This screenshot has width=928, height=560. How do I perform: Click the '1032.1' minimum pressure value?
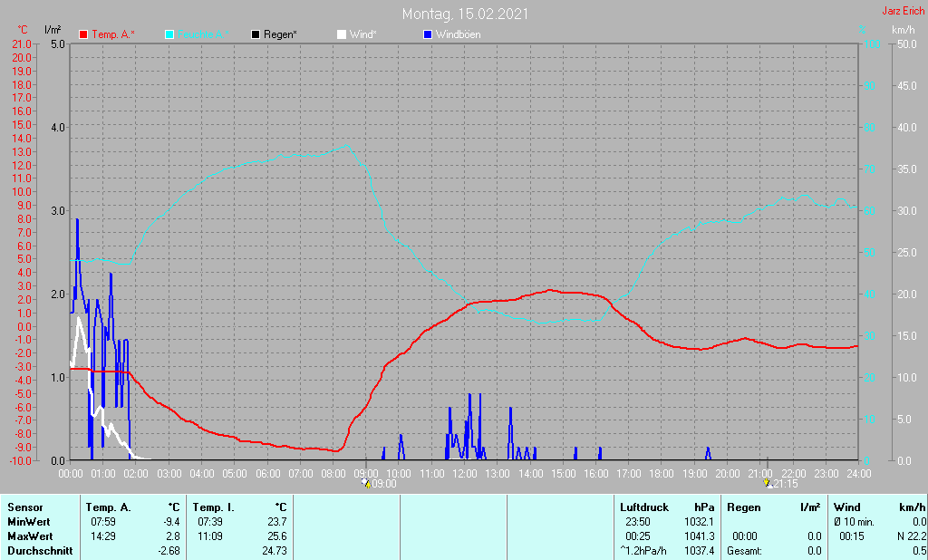[x=700, y=522]
